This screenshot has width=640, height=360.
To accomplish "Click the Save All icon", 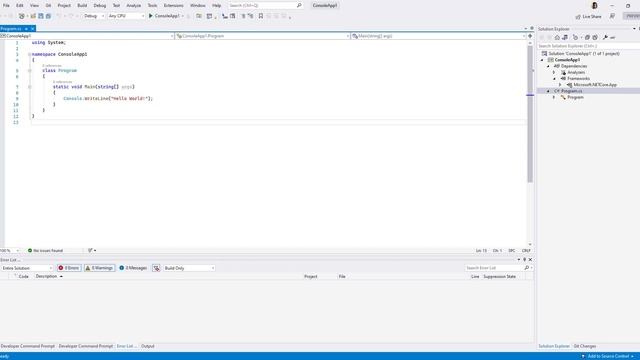I will (49, 16).
